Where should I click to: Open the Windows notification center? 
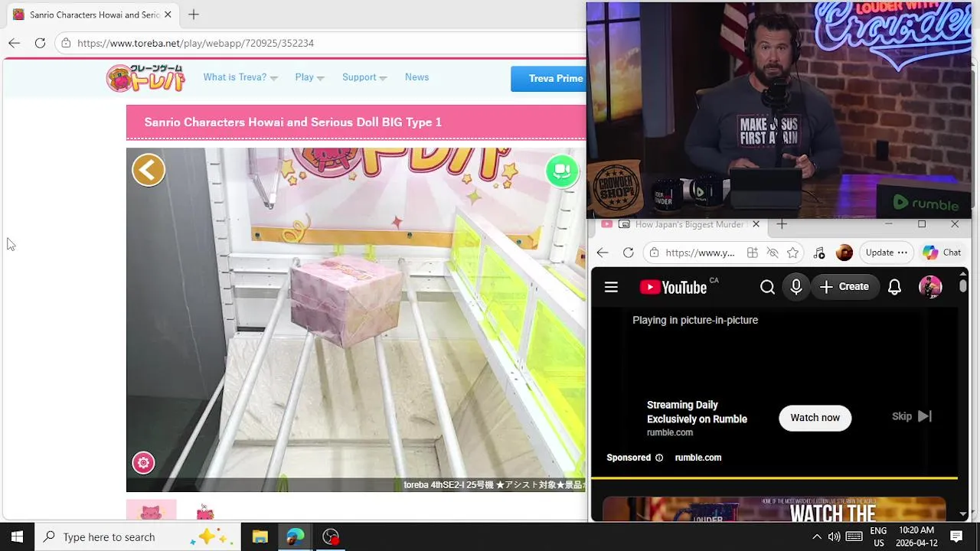click(956, 536)
